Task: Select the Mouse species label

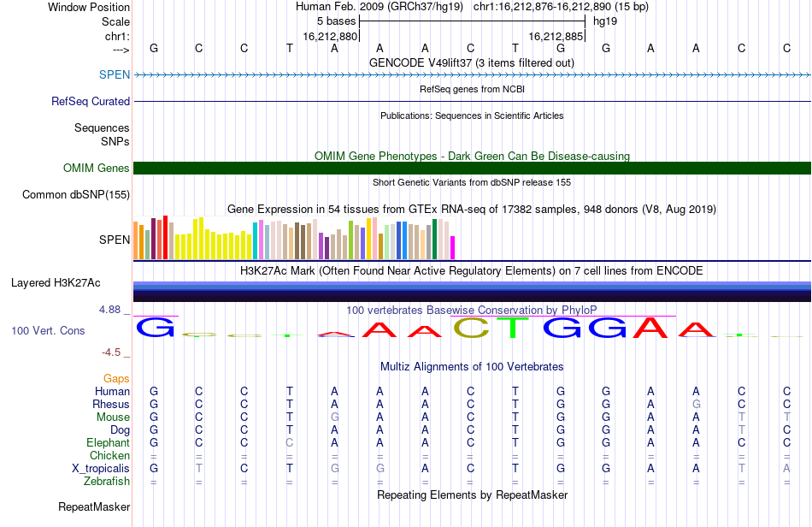Action: (x=113, y=417)
